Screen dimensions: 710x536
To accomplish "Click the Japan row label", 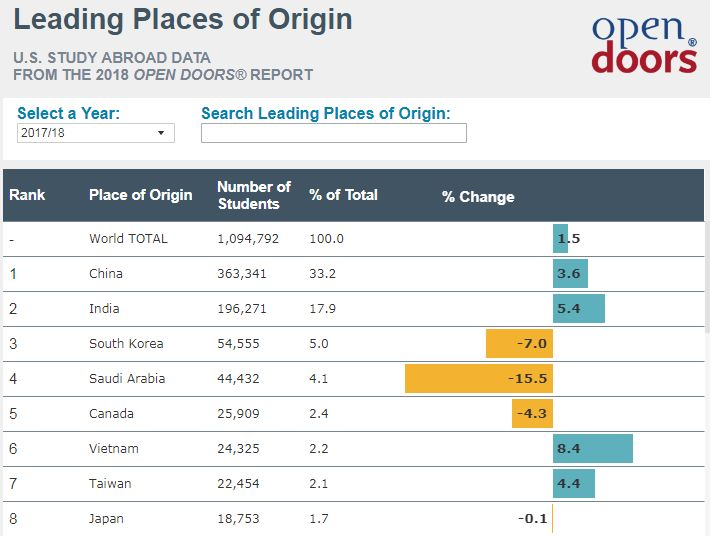I will coord(106,519).
